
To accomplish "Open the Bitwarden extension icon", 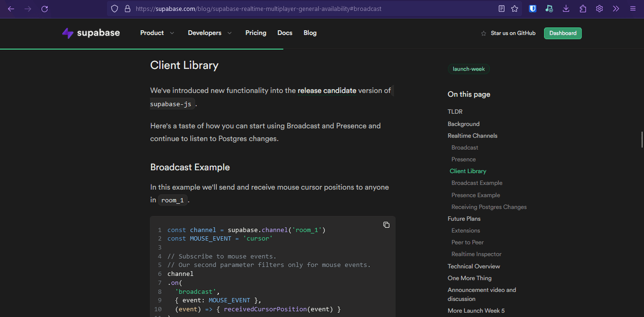I will 533,9.
